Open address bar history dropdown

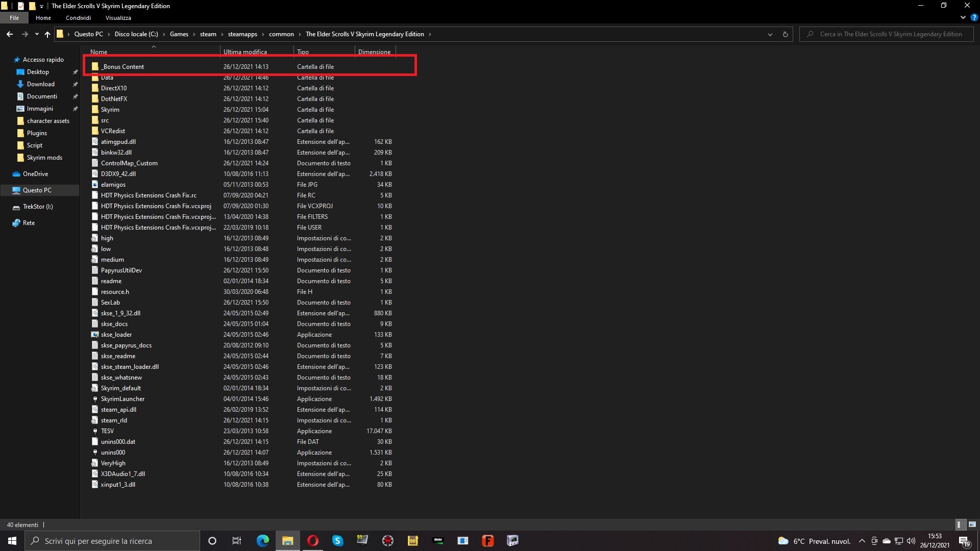(x=770, y=34)
